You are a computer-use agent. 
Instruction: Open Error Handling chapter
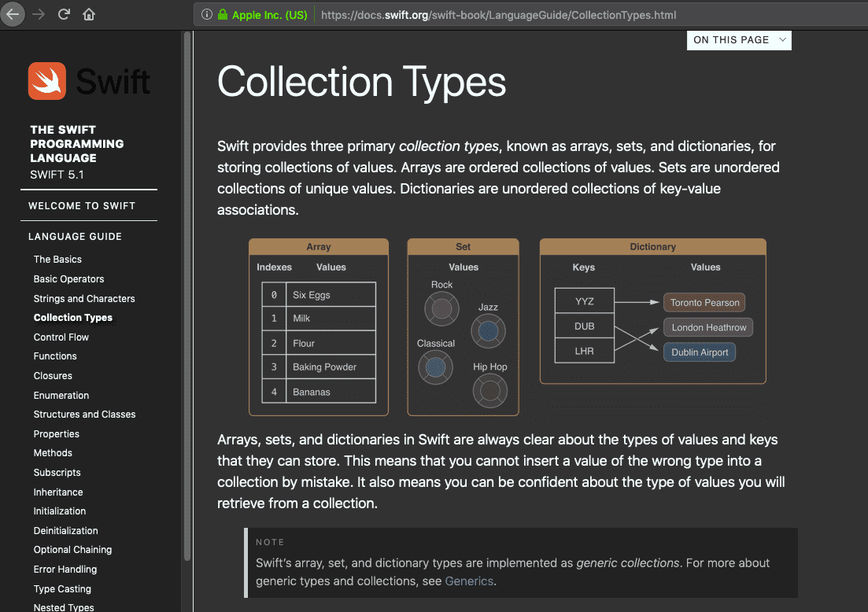[65, 570]
